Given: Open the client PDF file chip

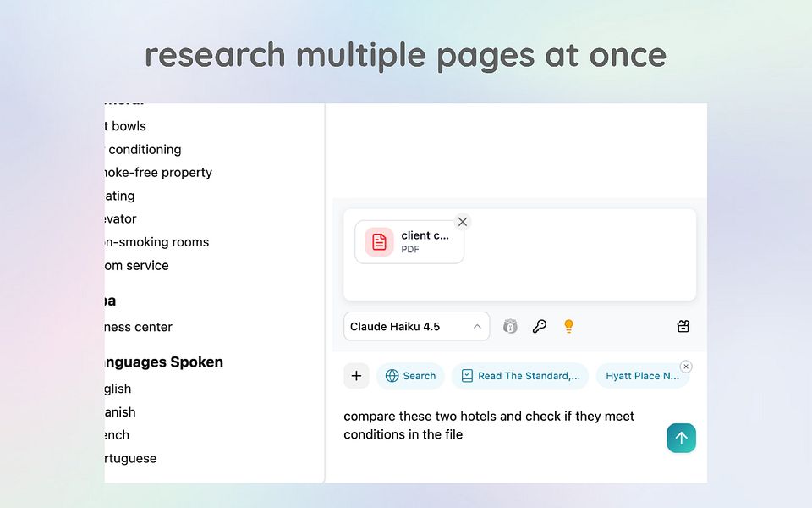Looking at the screenshot, I should pyautogui.click(x=409, y=242).
